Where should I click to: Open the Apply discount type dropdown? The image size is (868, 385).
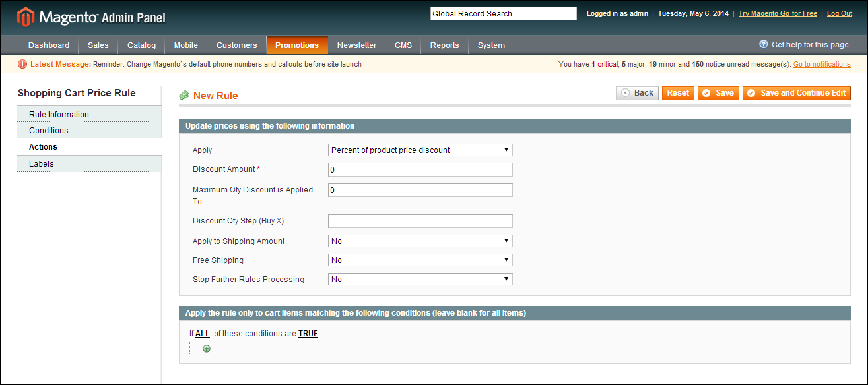point(420,150)
